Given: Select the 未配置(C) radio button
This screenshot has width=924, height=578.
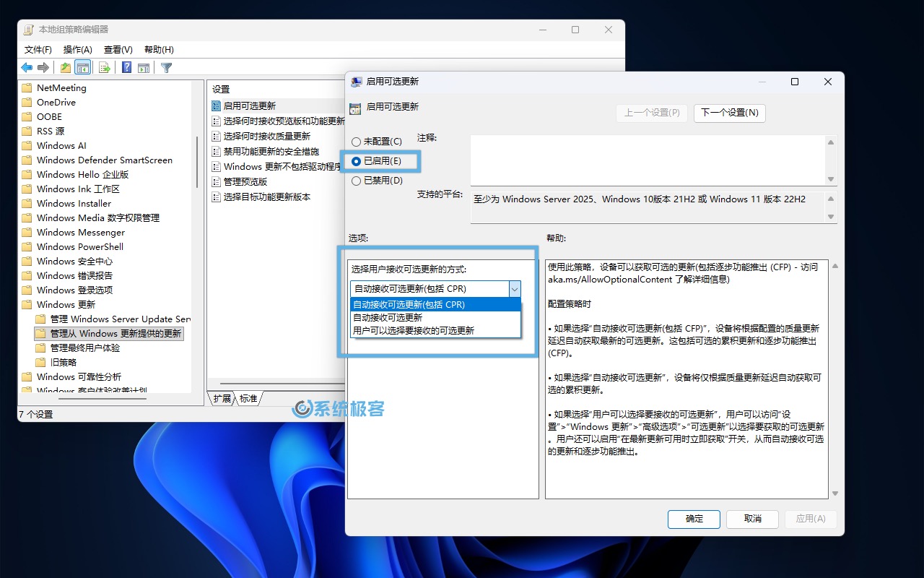Looking at the screenshot, I should [356, 142].
